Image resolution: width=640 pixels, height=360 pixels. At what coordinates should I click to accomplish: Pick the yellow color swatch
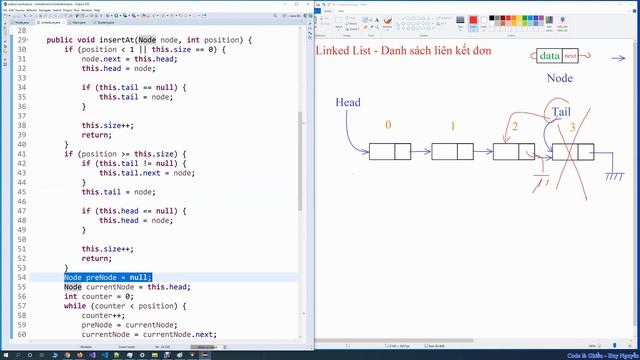pyautogui.click(x=520, y=18)
